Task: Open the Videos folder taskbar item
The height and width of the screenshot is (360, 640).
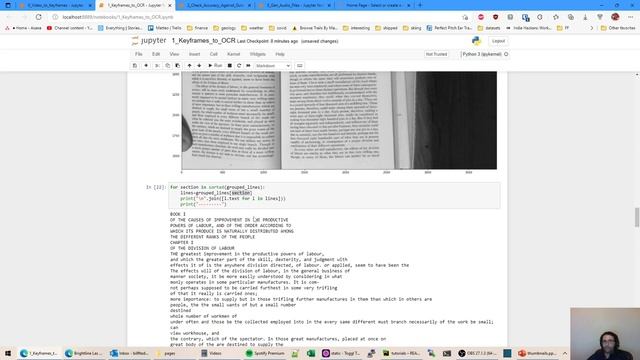Action: coord(211,353)
